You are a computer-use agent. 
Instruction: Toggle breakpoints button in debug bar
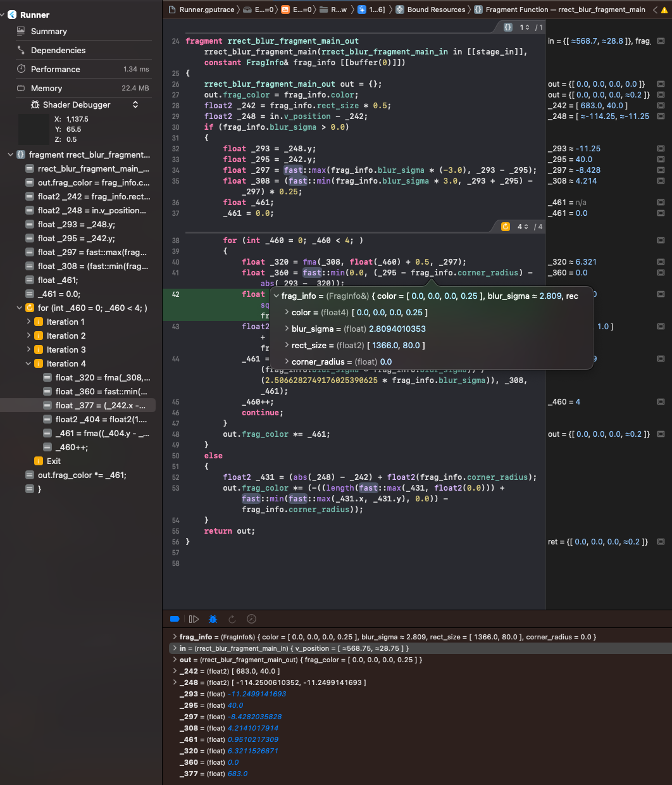pos(175,619)
